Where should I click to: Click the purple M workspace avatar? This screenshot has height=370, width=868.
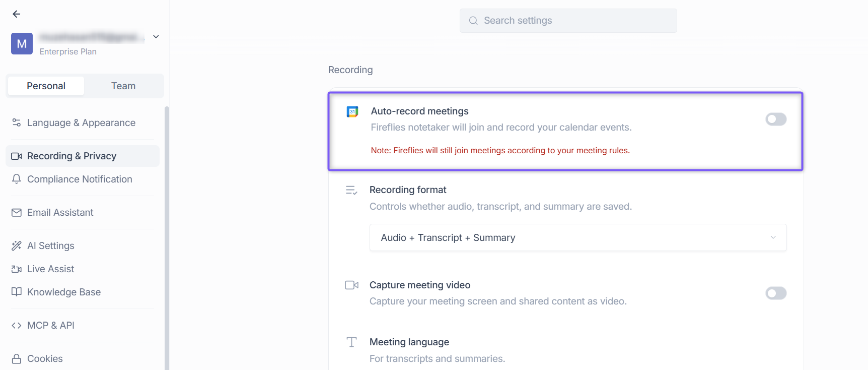[22, 44]
